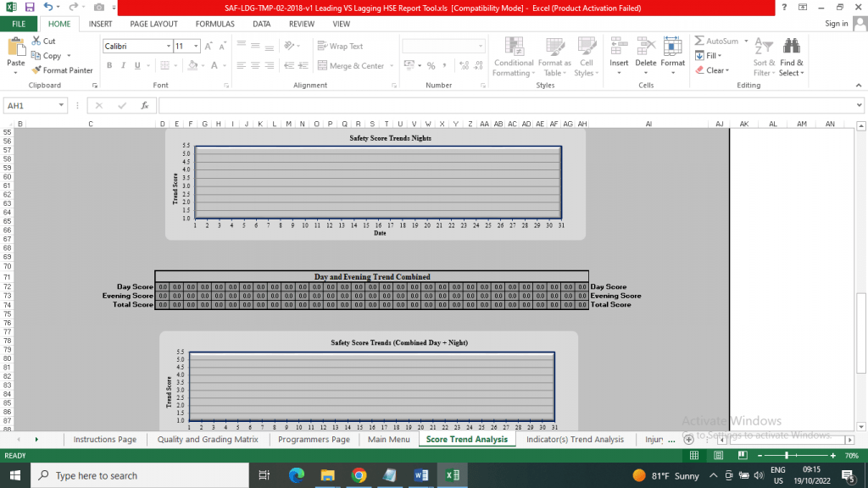
Task: Switch to the PAGE LAYOUT ribbon tab
Action: (154, 24)
